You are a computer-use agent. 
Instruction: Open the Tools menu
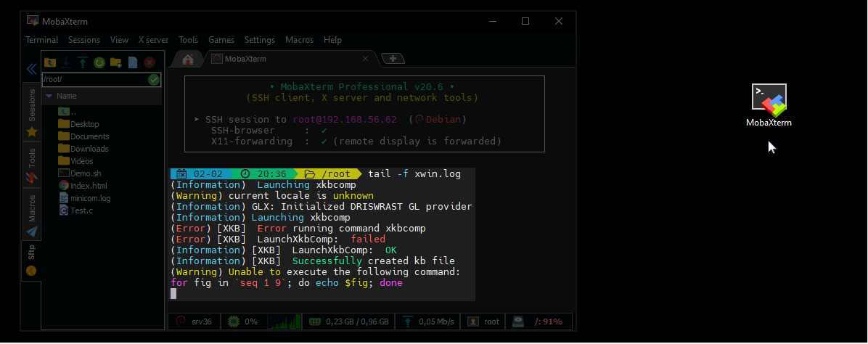[x=188, y=40]
